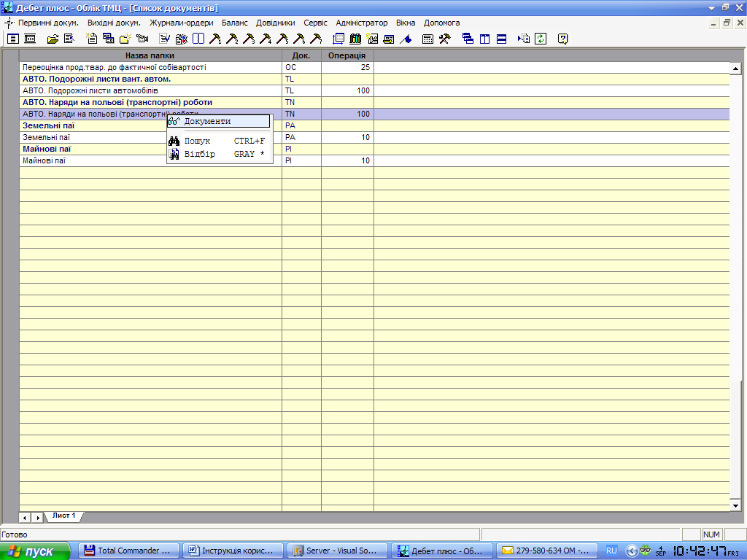Open the пуск Start button
The image size is (747, 560).
tap(35, 551)
